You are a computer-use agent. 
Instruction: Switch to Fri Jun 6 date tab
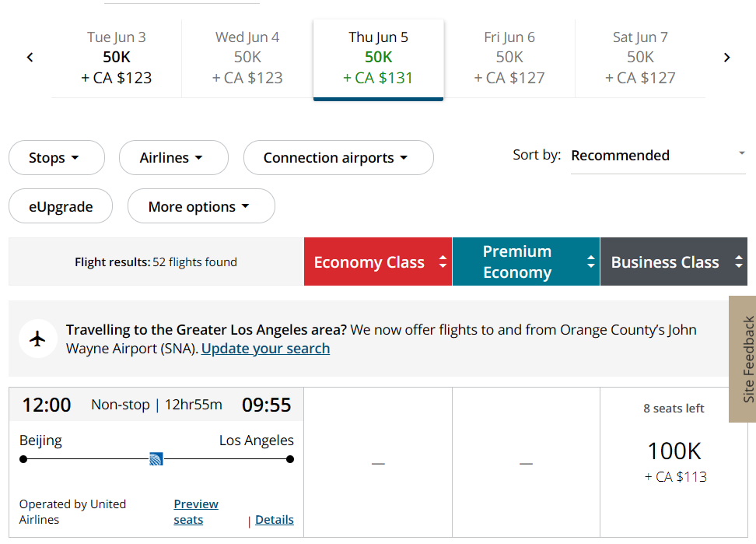509,58
